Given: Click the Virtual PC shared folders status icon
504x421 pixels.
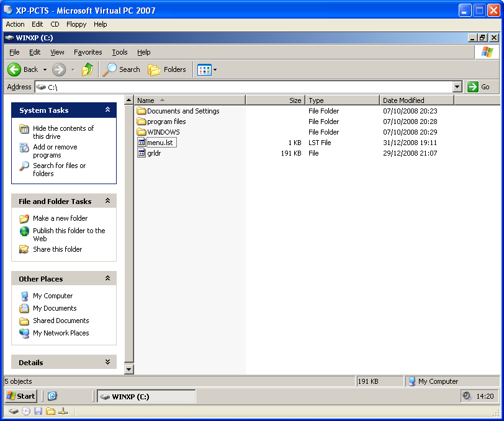Looking at the screenshot, I should pyautogui.click(x=50, y=411).
